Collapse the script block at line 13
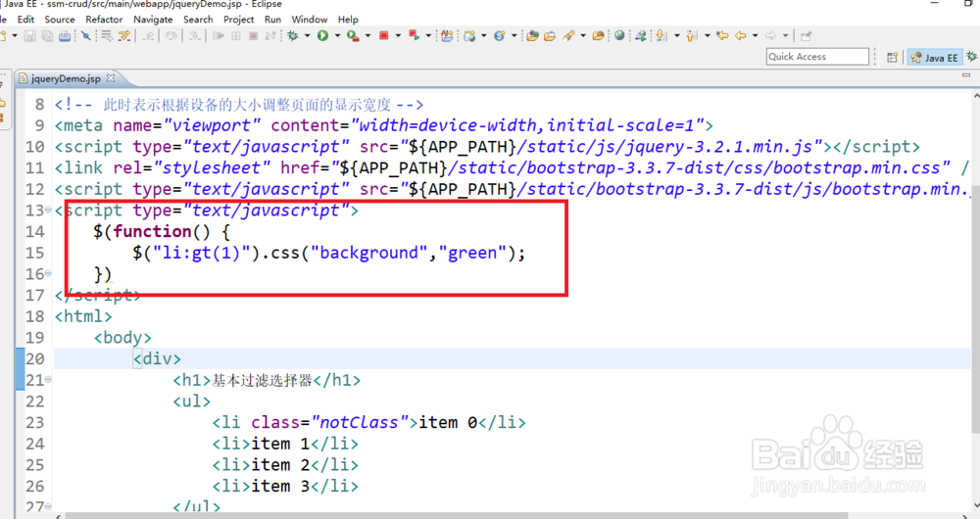Image resolution: width=980 pixels, height=519 pixels. pos(48,210)
